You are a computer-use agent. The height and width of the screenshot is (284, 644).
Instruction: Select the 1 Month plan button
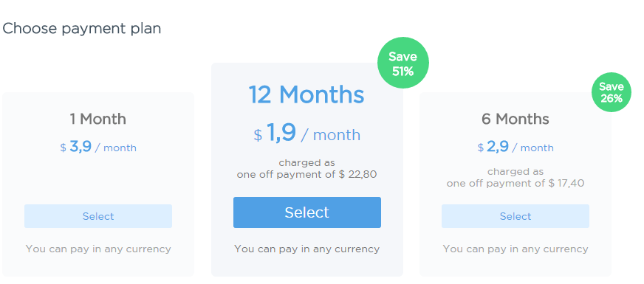tap(98, 216)
